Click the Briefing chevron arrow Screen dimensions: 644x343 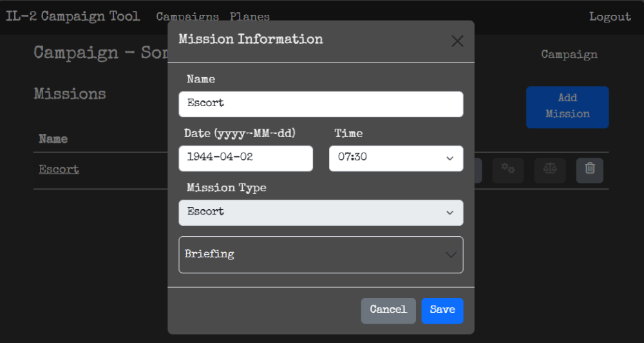[x=451, y=255]
